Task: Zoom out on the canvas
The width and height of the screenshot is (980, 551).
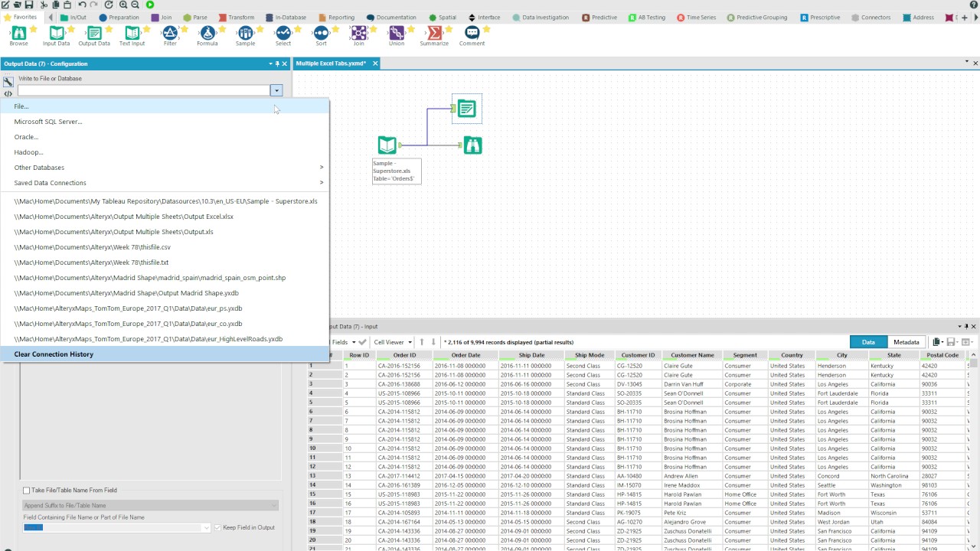Action: (135, 5)
